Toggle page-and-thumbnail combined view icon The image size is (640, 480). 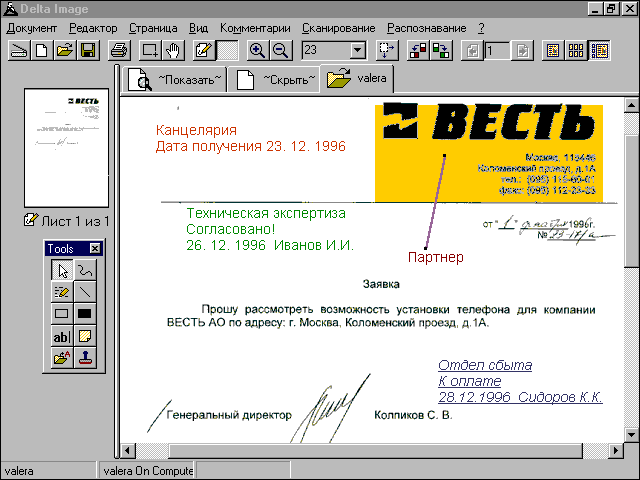click(599, 51)
